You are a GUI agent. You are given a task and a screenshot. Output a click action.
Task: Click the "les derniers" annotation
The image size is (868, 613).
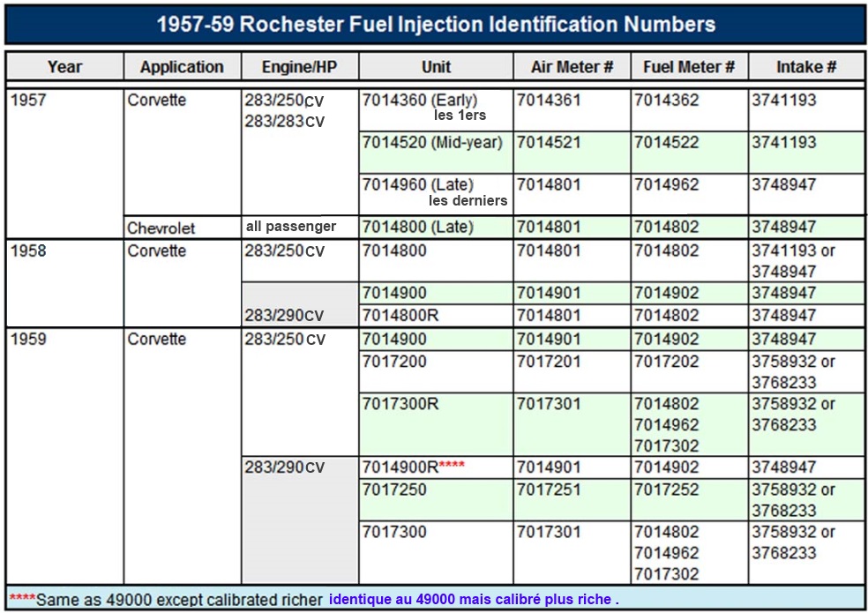pos(468,200)
